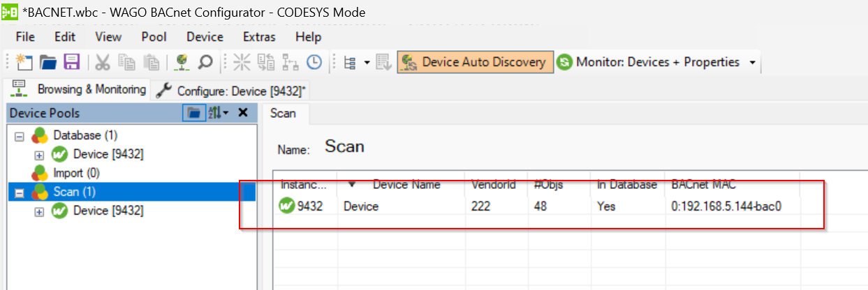Select Scan (1) pool in tree

coord(75,191)
